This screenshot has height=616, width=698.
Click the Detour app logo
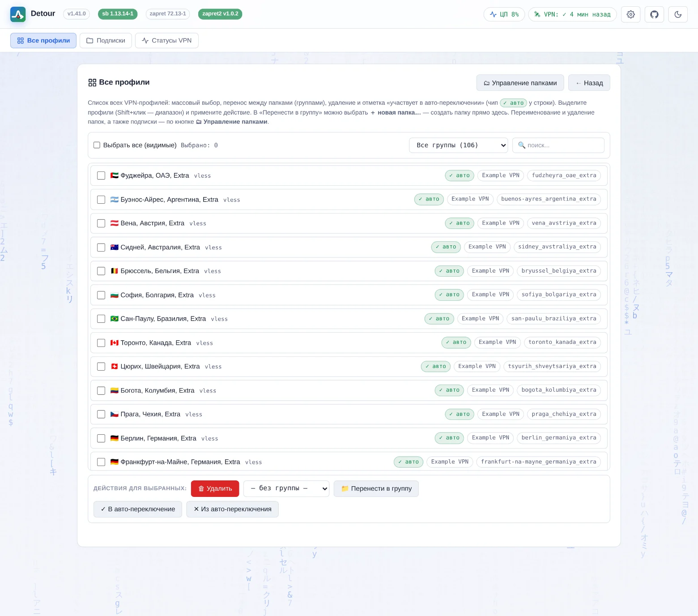18,14
